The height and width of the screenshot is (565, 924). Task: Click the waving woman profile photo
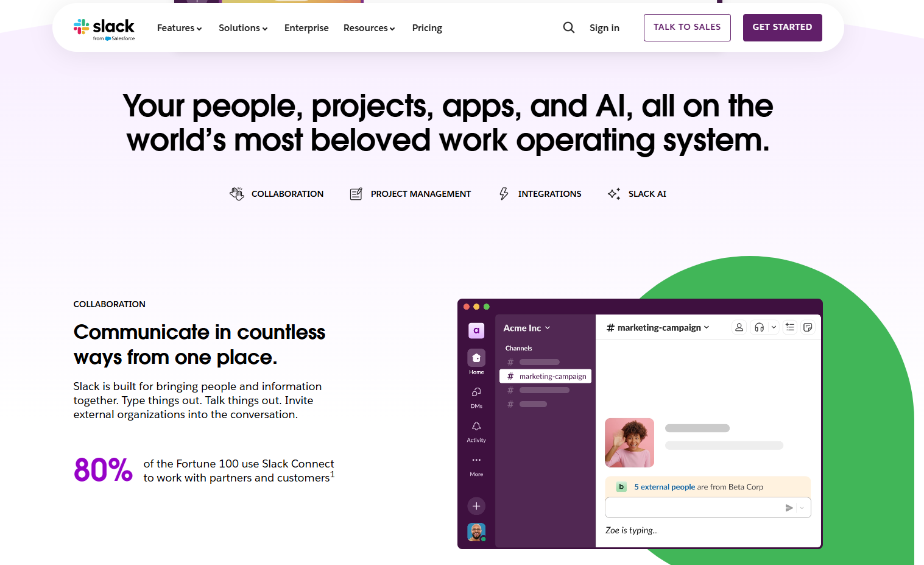tap(629, 442)
